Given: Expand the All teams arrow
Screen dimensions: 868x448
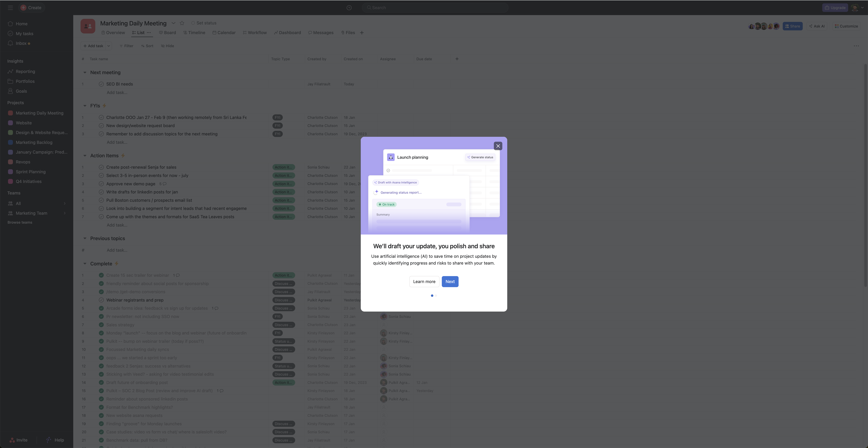Looking at the screenshot, I should tap(65, 203).
